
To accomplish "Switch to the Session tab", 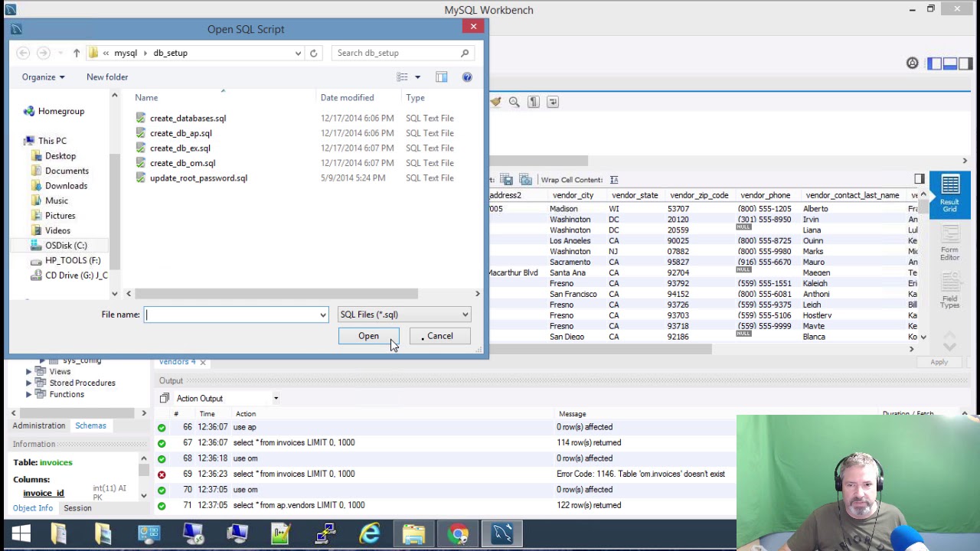I will point(77,508).
